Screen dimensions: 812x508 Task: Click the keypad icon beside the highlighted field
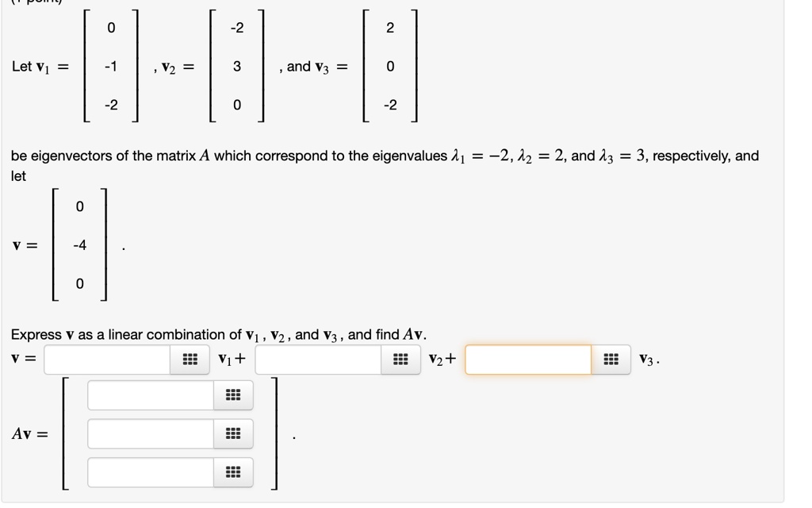click(610, 360)
